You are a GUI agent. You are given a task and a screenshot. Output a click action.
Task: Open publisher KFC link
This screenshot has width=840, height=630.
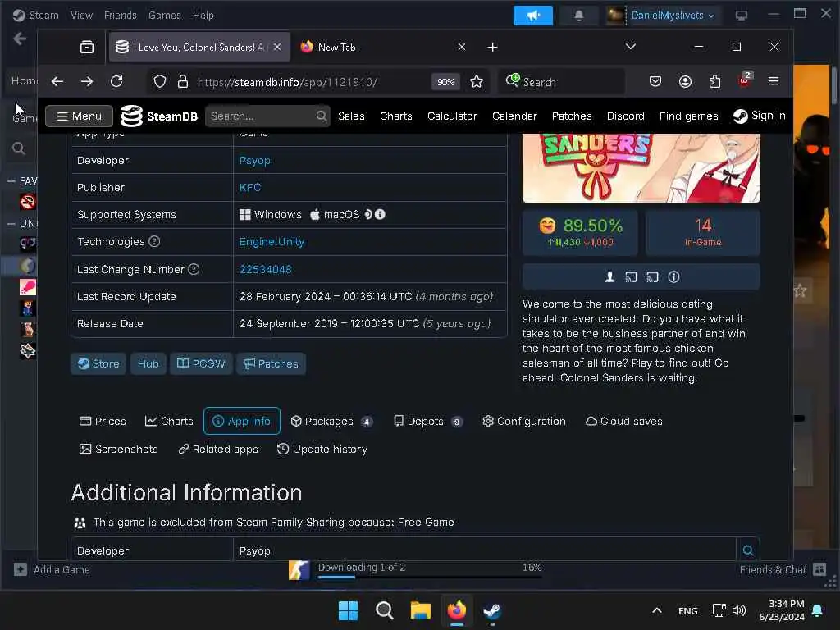[250, 188]
